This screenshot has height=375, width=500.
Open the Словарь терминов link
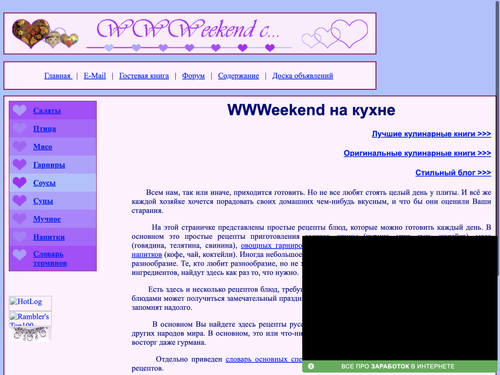(x=50, y=258)
